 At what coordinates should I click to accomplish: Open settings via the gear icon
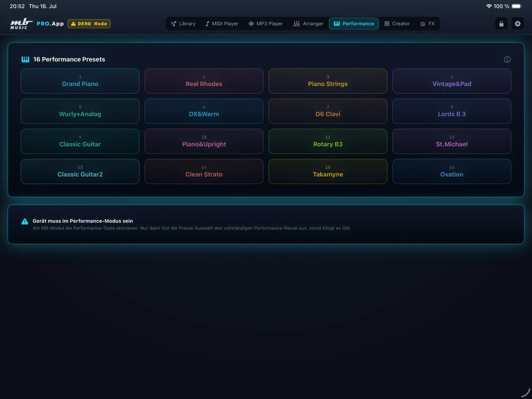coord(518,24)
